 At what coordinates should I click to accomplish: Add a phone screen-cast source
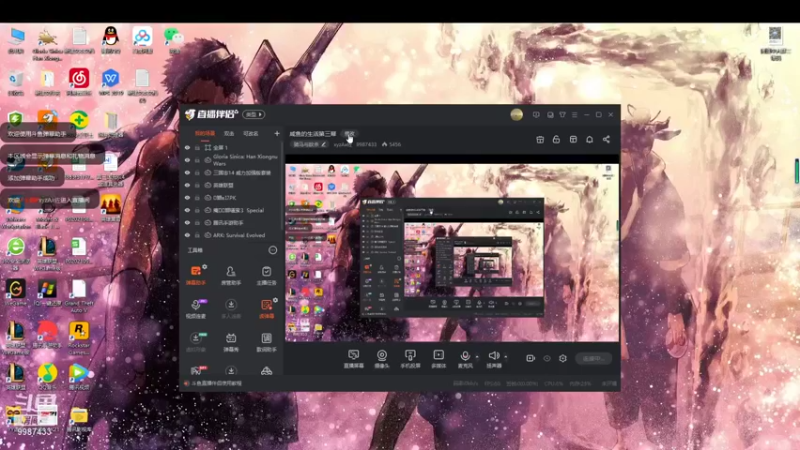[410, 359]
